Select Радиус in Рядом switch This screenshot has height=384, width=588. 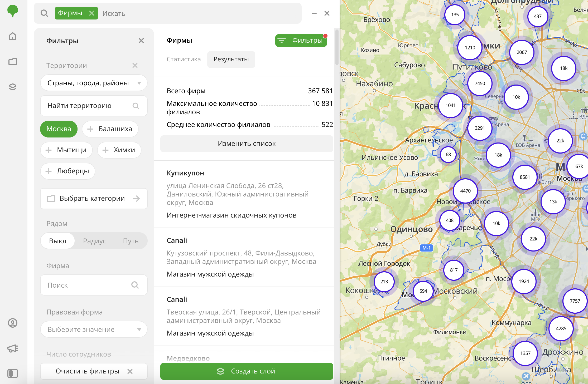click(94, 241)
